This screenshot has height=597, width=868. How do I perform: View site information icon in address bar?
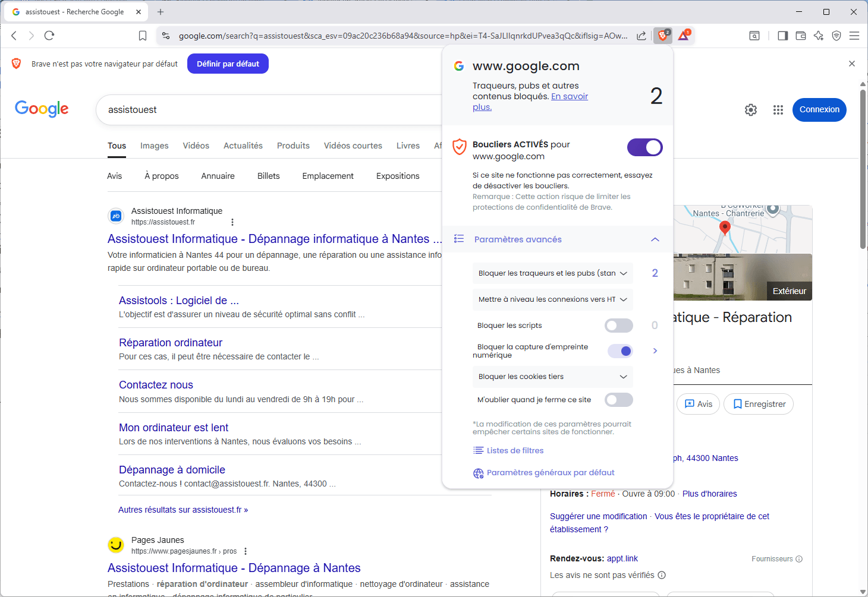pos(166,36)
